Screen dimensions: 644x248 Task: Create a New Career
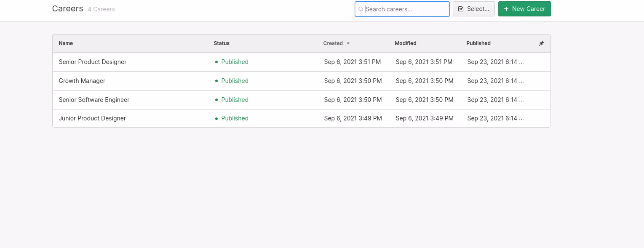pos(524,9)
